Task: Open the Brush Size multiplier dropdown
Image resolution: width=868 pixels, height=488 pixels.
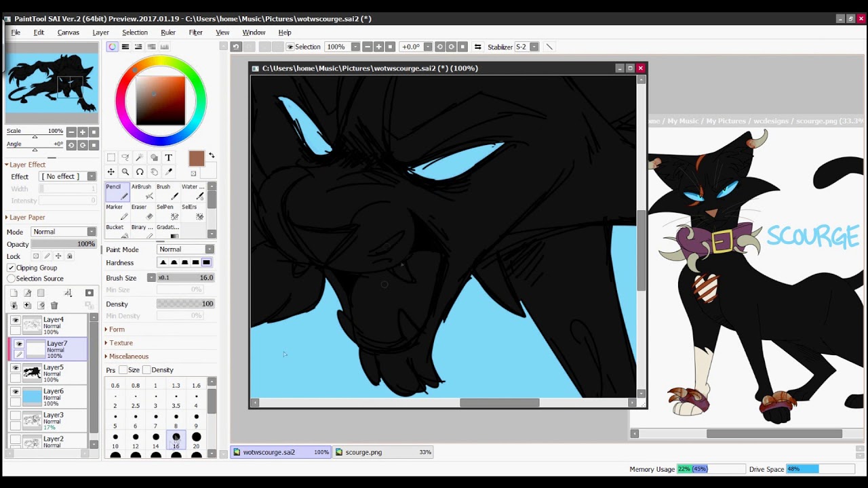Action: [x=151, y=278]
